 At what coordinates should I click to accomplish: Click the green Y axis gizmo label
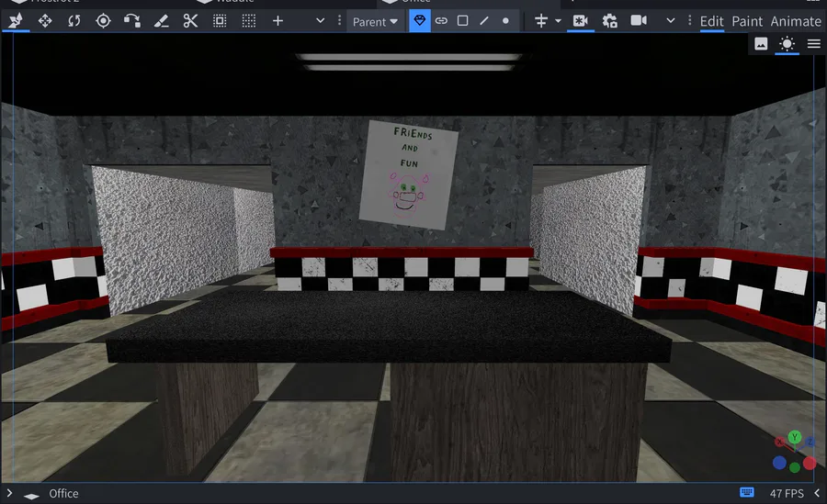795,437
